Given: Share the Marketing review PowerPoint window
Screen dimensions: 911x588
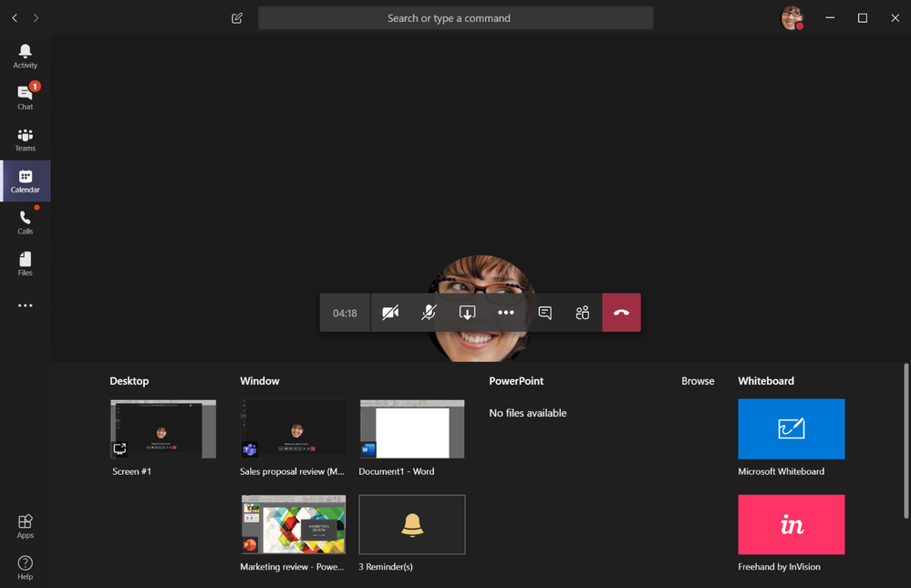Looking at the screenshot, I should [x=293, y=525].
